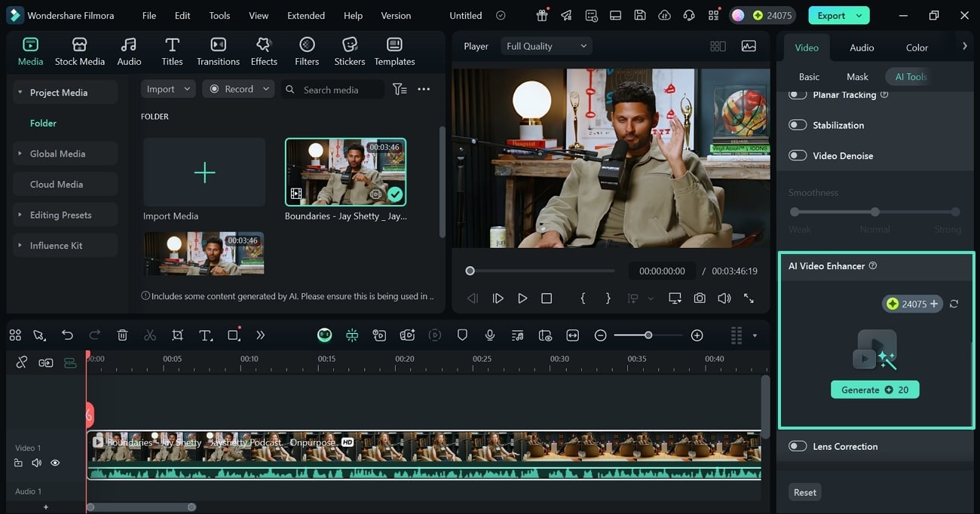Viewport: 980px width, 514px height.
Task: Take a snapshot with camera icon
Action: click(x=700, y=298)
